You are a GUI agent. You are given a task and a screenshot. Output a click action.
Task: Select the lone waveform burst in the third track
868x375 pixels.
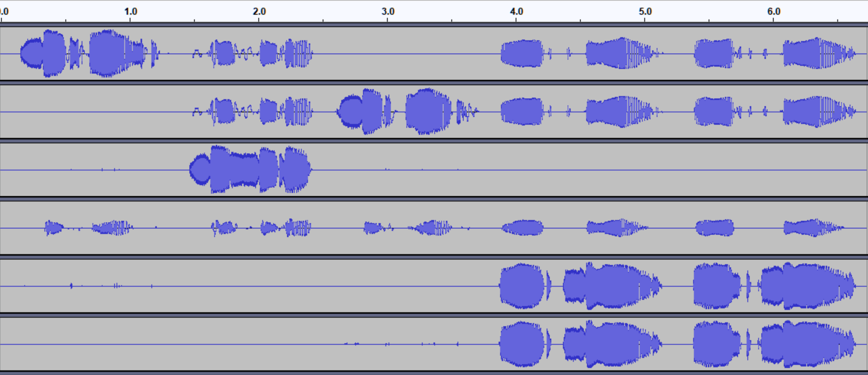(251, 169)
